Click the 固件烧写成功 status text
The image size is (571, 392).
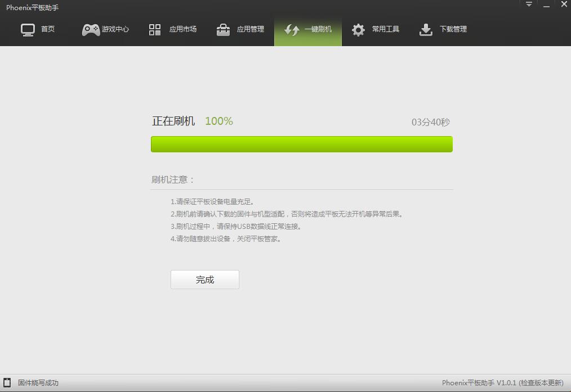click(38, 382)
